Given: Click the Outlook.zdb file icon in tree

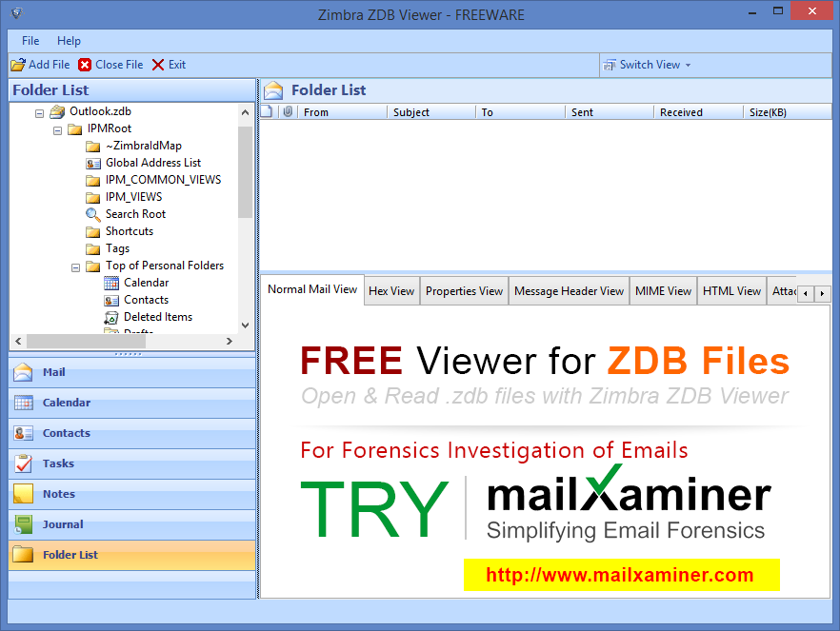Looking at the screenshot, I should [57, 112].
